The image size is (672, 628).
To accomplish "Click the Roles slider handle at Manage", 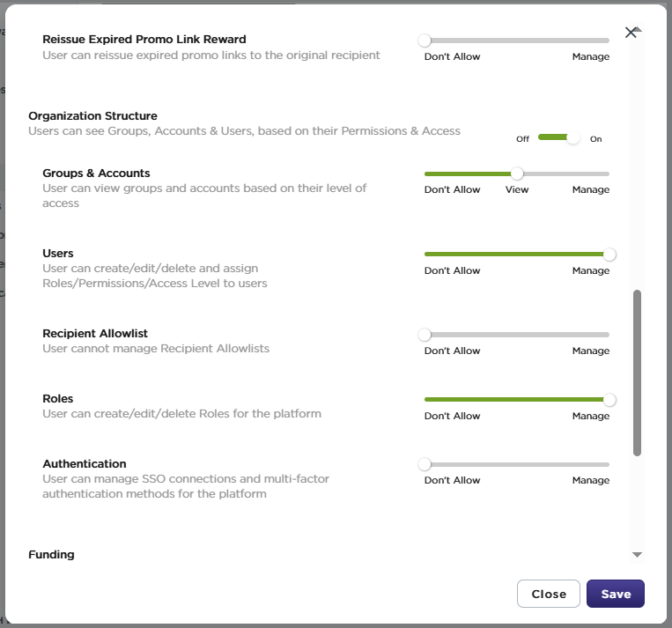I will point(609,400).
